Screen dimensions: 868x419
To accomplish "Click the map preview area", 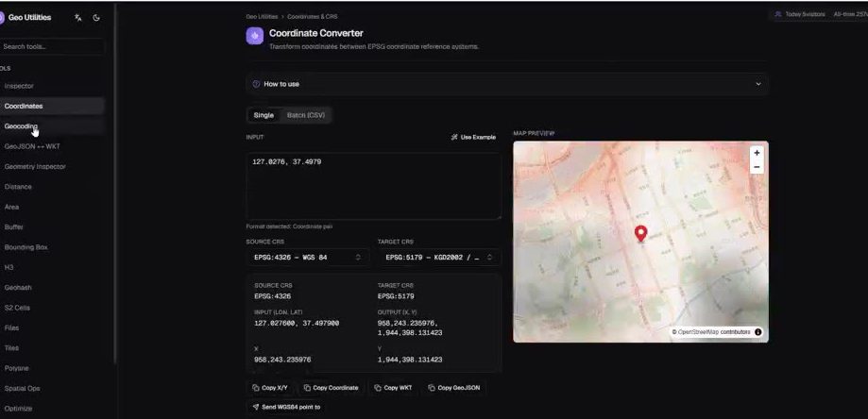I will click(x=640, y=242).
